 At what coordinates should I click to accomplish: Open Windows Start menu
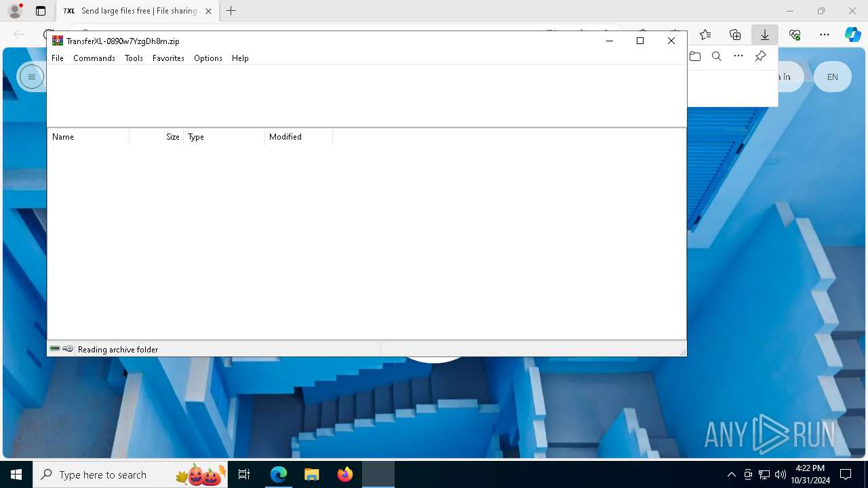(x=16, y=474)
